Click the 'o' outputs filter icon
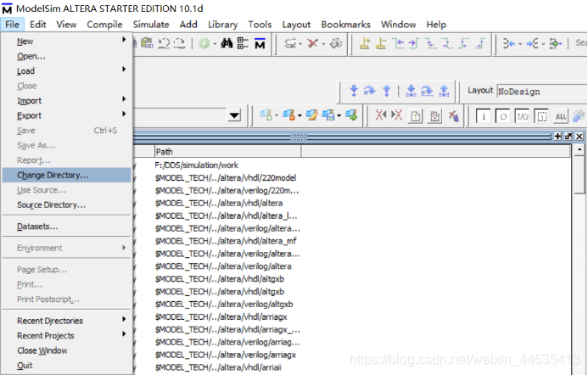This screenshot has height=375, width=588. (x=503, y=116)
